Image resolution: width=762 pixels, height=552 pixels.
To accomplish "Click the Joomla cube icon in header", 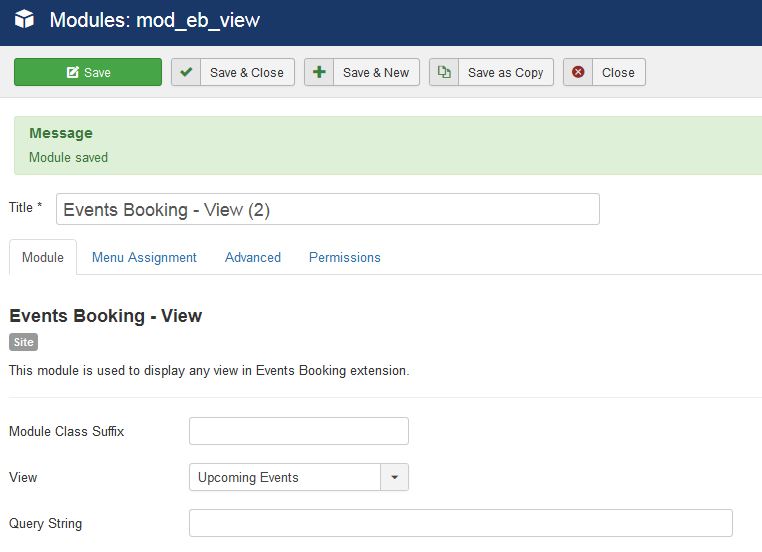I will (24, 19).
